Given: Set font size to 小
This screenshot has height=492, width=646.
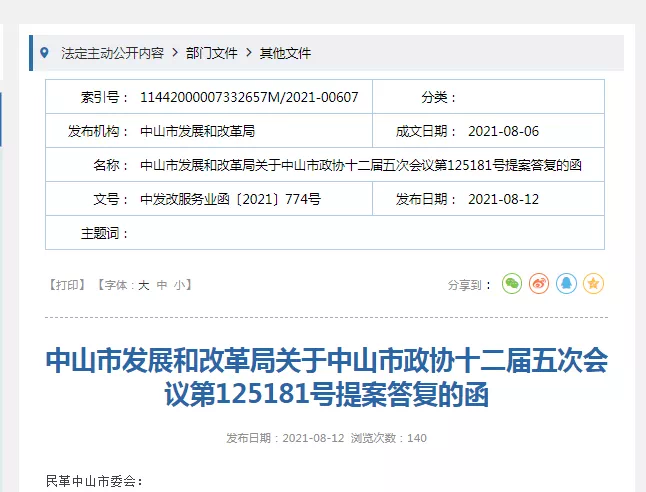Looking at the screenshot, I should coord(180,285).
